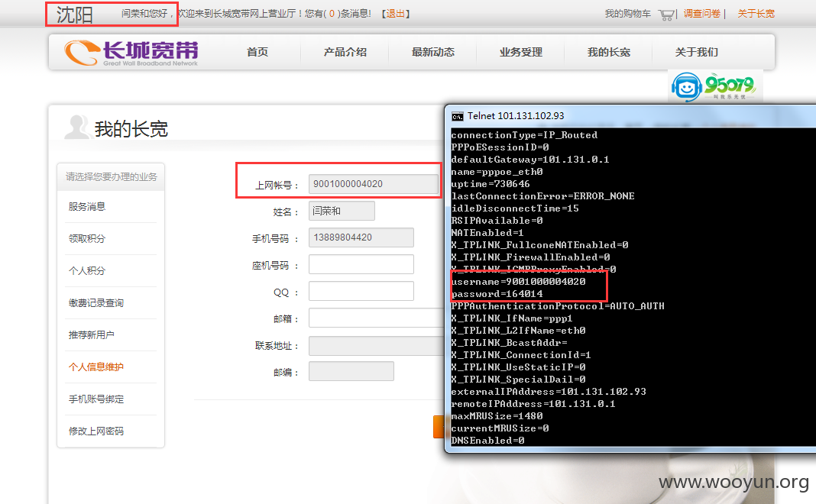816x504 pixels.
Task: Click the name=pppoe_eth0 line
Action: pyautogui.click(x=497, y=172)
